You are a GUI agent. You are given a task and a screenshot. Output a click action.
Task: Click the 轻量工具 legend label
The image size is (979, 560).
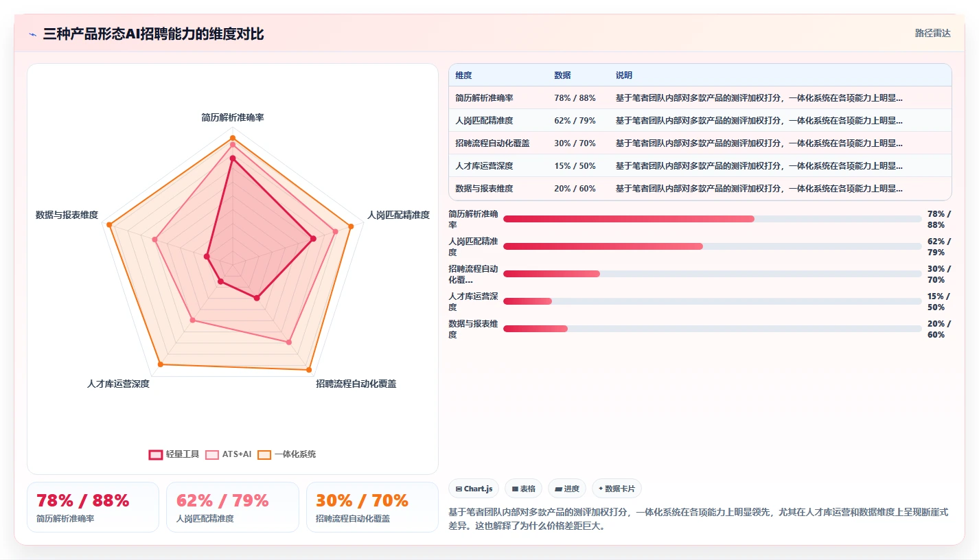tap(182, 454)
